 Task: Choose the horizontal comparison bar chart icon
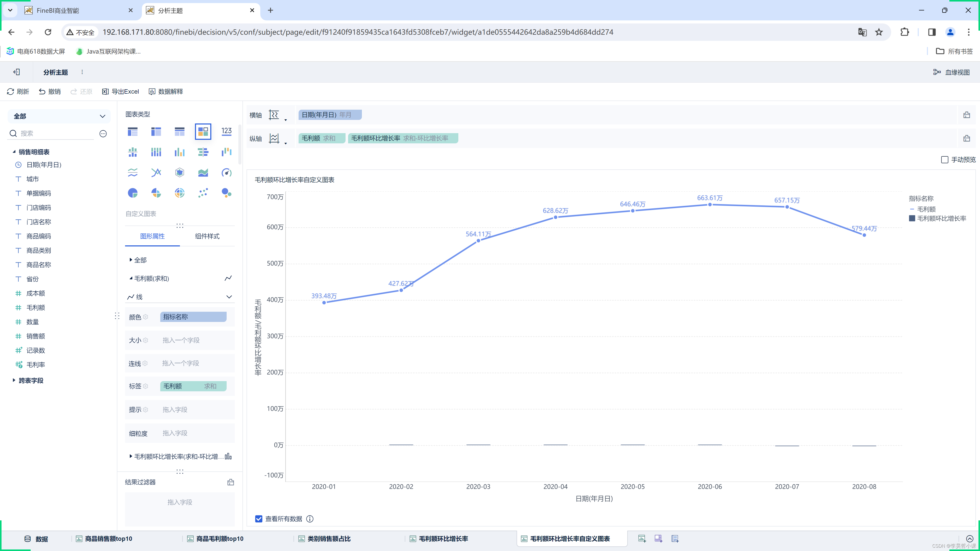pyautogui.click(x=203, y=152)
